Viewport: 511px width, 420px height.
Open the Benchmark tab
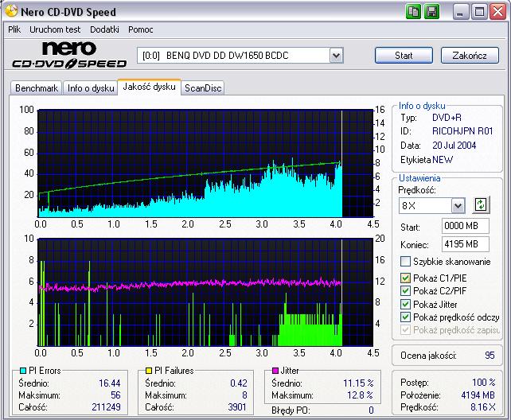pyautogui.click(x=36, y=88)
